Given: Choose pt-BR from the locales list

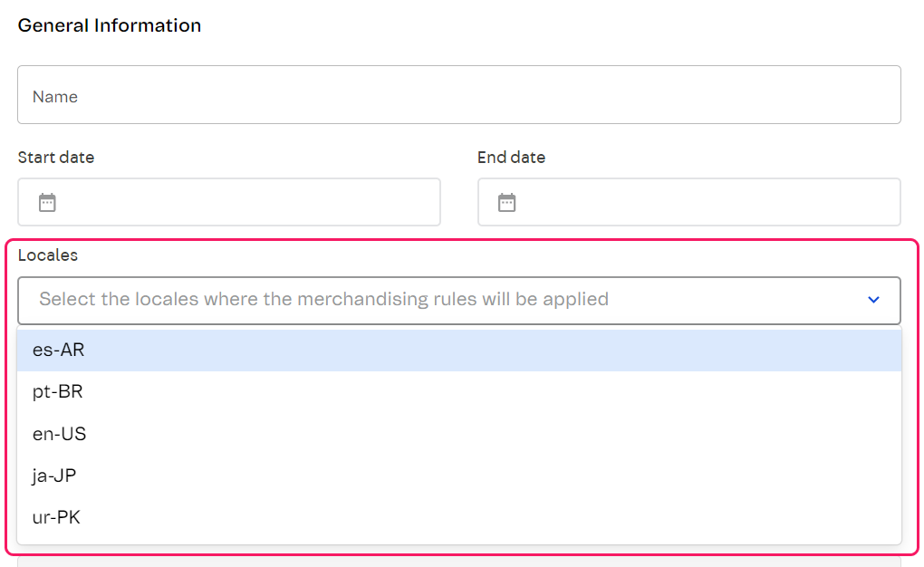Looking at the screenshot, I should [58, 392].
